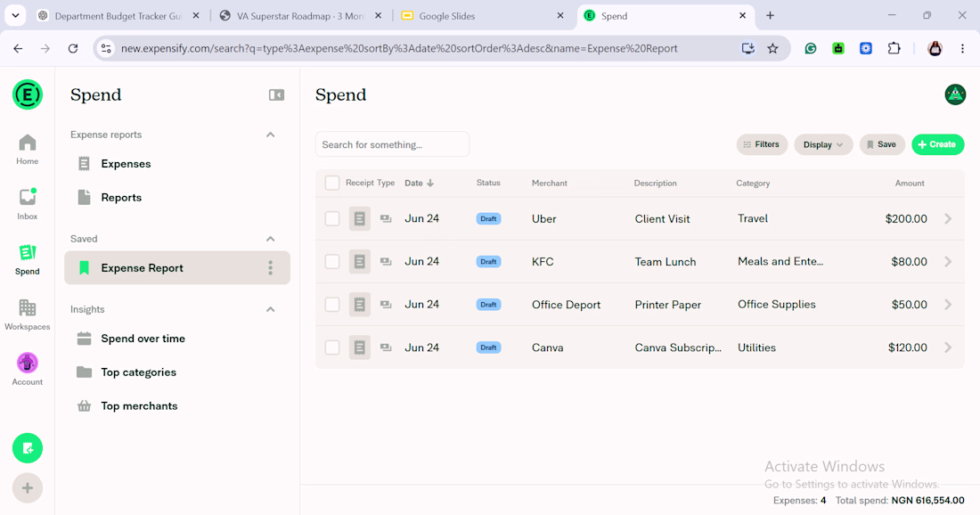The width and height of the screenshot is (980, 515).
Task: Sort by the Date column header
Action: tap(420, 184)
